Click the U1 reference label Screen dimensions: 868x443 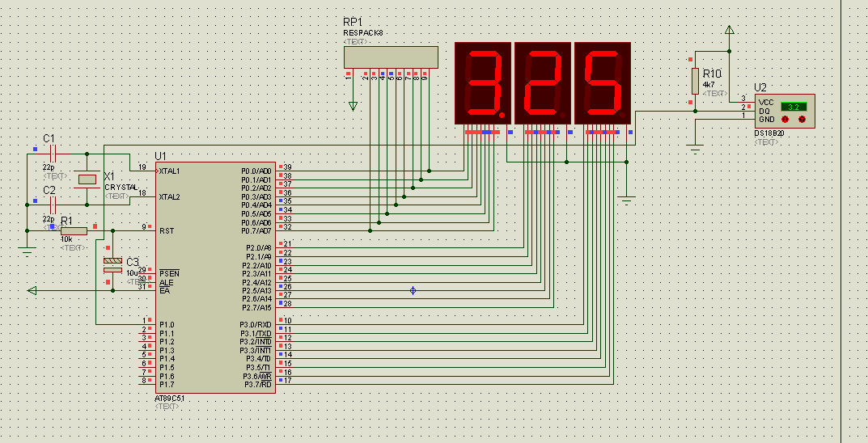point(160,156)
